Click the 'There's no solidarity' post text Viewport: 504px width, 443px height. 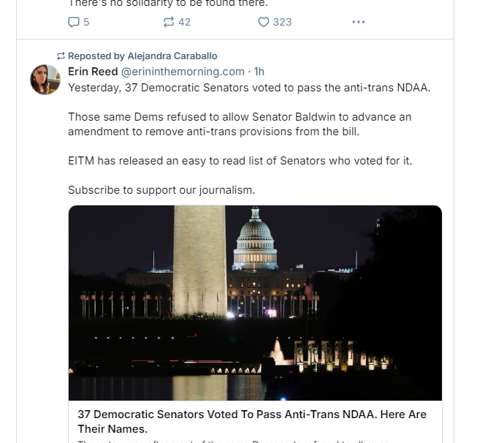(168, 4)
